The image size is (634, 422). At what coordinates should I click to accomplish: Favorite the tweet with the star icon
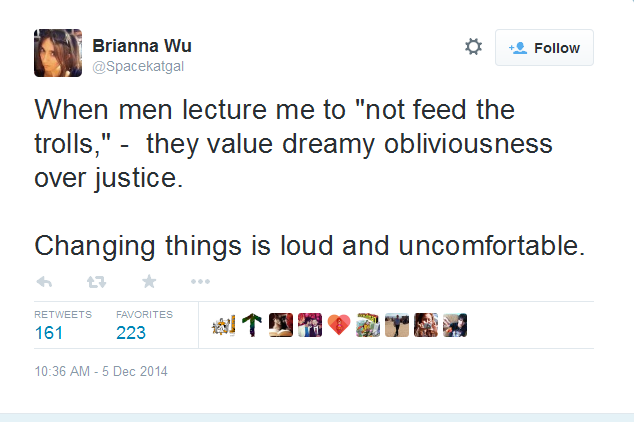[149, 281]
